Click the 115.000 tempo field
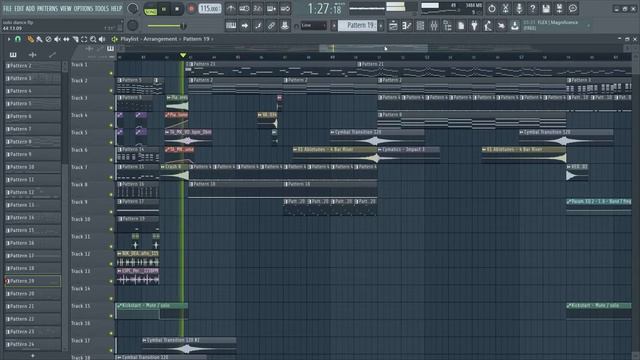This screenshot has height=360, width=640. 210,8
